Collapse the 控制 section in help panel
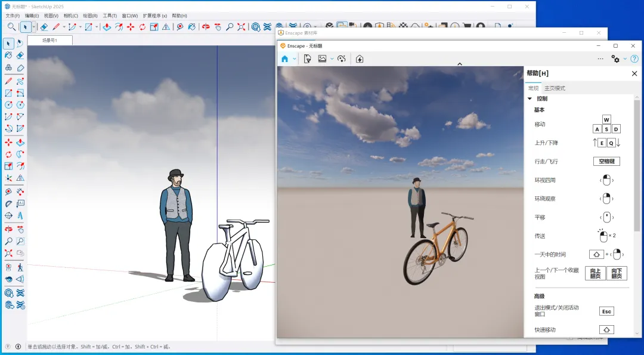This screenshot has width=644, height=355. (530, 98)
